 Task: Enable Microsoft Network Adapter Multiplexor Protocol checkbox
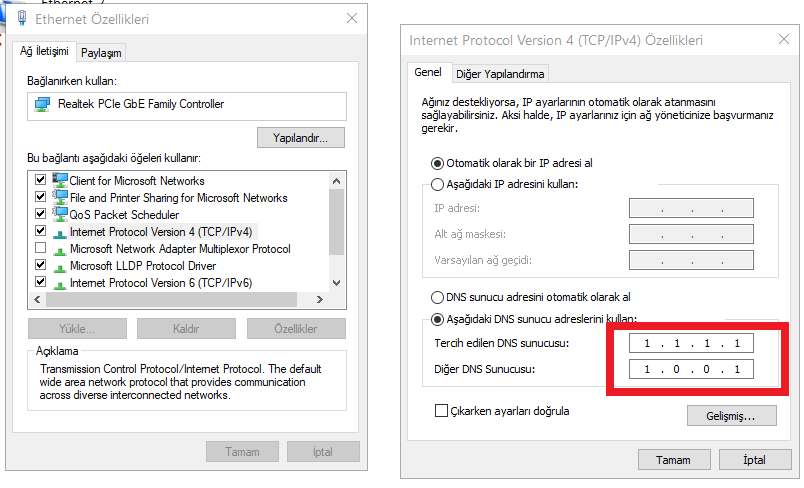pos(41,249)
